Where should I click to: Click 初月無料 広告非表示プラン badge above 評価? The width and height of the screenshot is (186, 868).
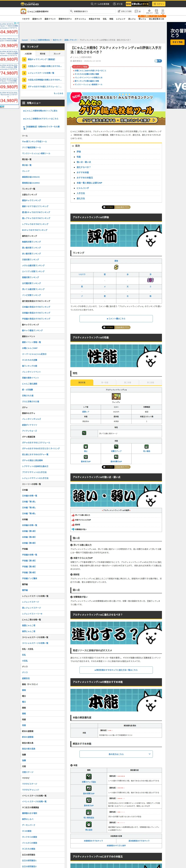click(x=116, y=207)
